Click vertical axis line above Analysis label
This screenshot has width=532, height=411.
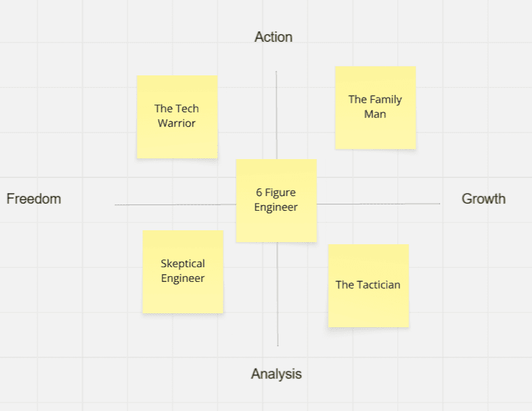[278, 300]
